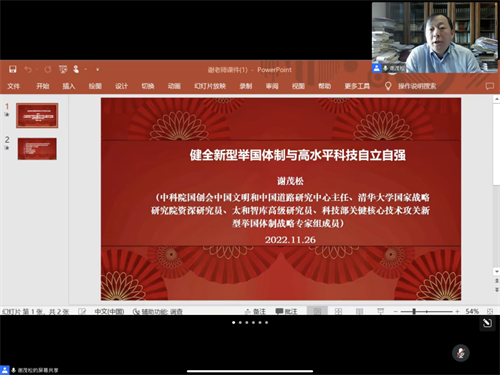Switch to the 幻灯片放映 tab
500x375 pixels.
point(210,86)
